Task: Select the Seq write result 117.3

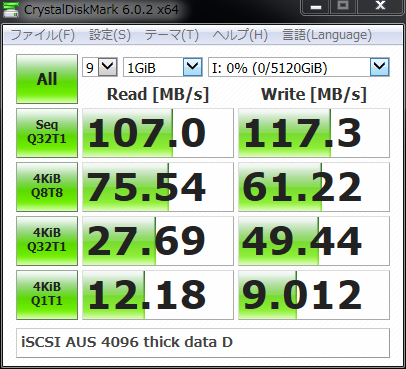Action: (314, 133)
